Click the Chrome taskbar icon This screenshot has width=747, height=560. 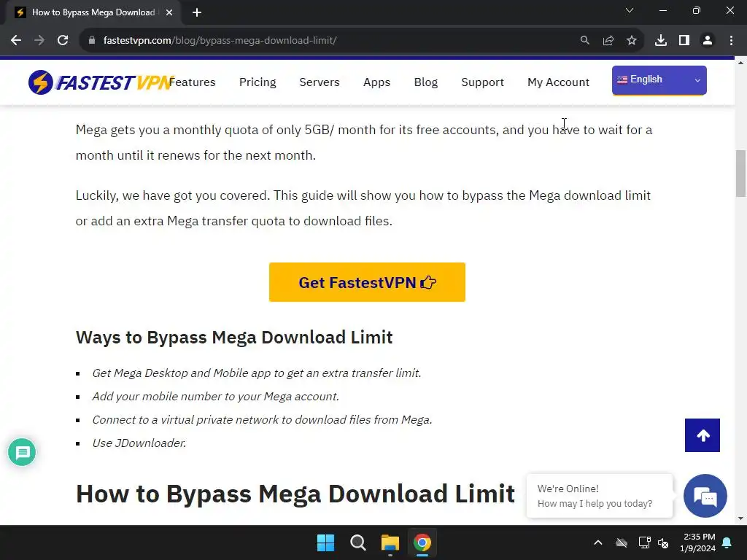(422, 542)
